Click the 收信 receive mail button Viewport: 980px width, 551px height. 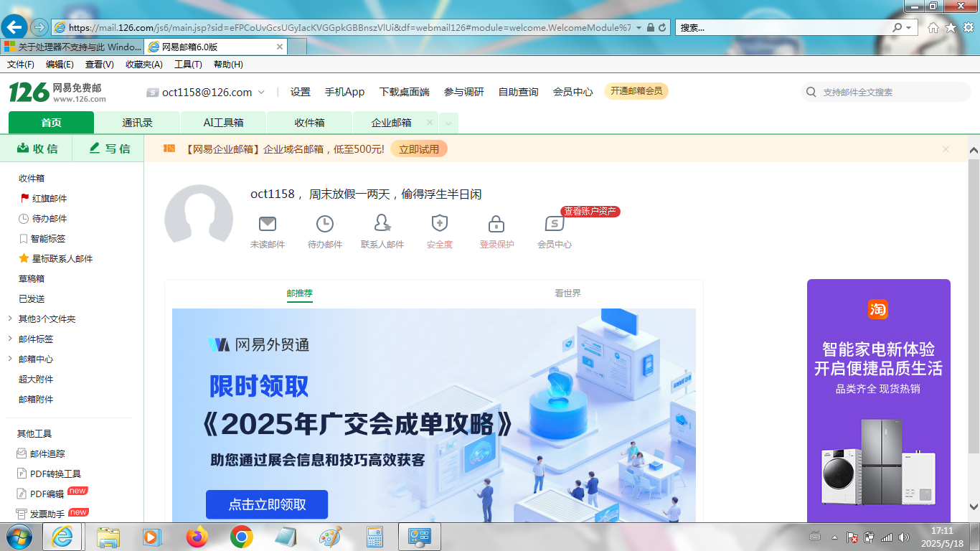click(x=37, y=149)
